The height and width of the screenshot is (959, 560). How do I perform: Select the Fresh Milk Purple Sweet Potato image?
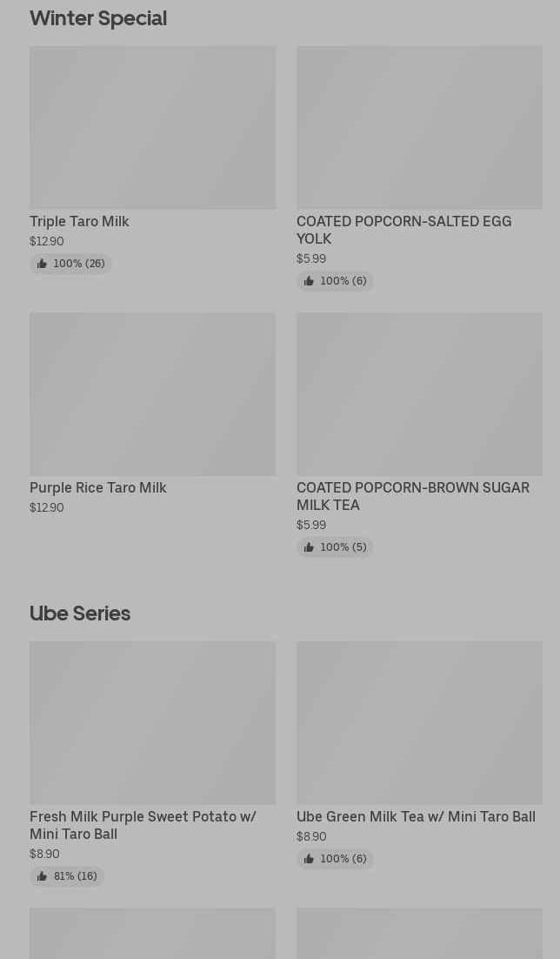click(152, 722)
